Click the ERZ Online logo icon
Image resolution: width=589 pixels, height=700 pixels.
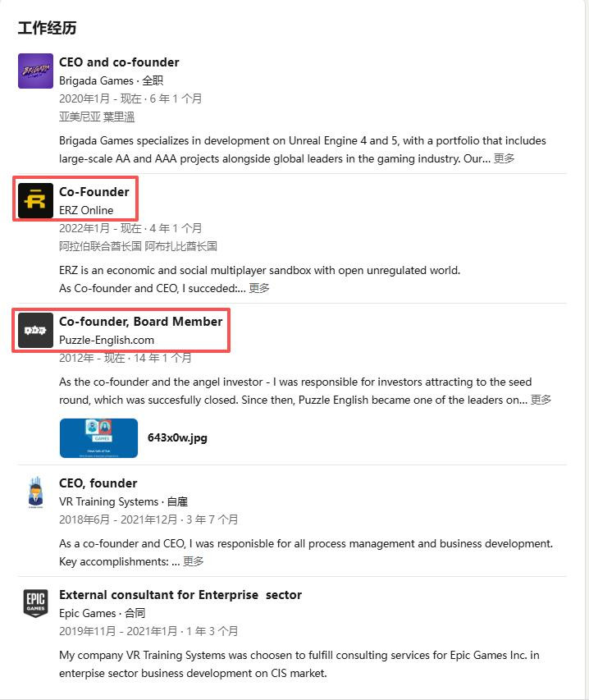pos(35,201)
